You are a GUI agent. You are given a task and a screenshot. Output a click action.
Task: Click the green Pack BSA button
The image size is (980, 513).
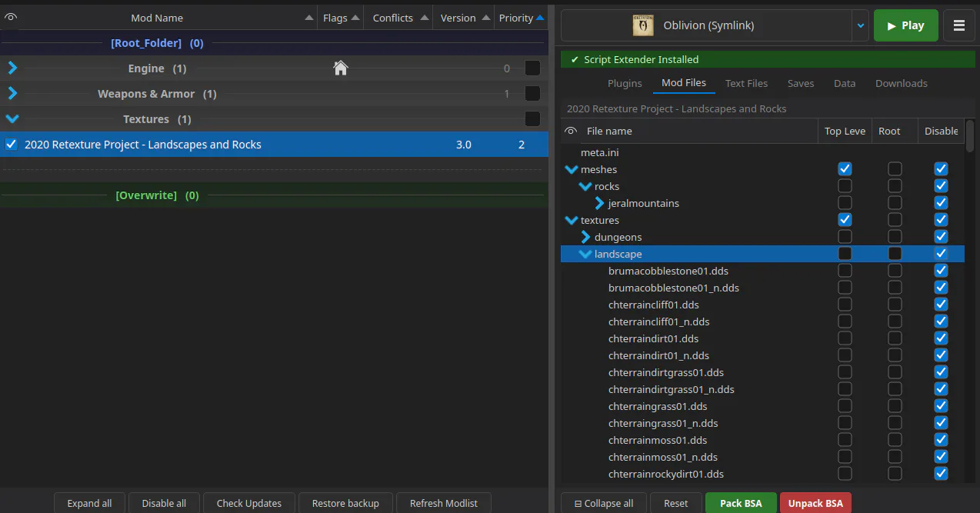741,503
